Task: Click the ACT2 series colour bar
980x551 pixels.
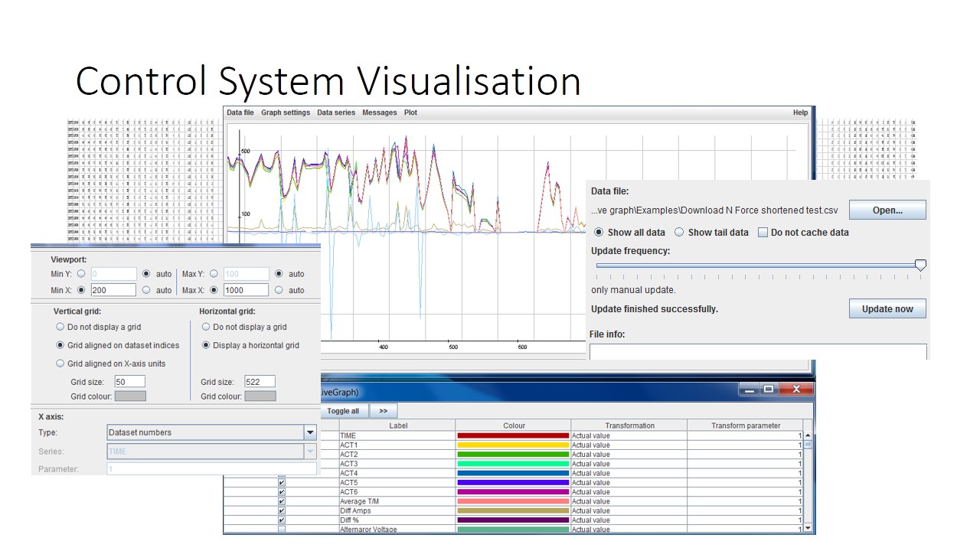Action: (x=513, y=454)
